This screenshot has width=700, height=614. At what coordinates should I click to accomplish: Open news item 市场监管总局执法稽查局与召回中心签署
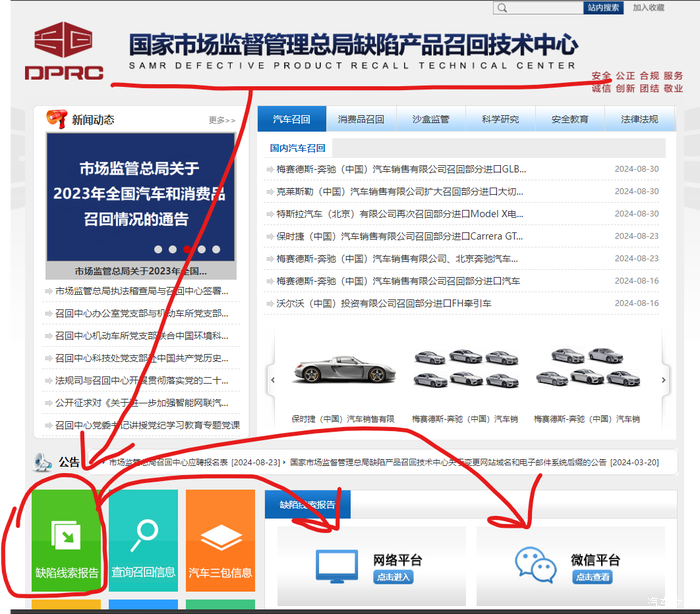pyautogui.click(x=142, y=291)
